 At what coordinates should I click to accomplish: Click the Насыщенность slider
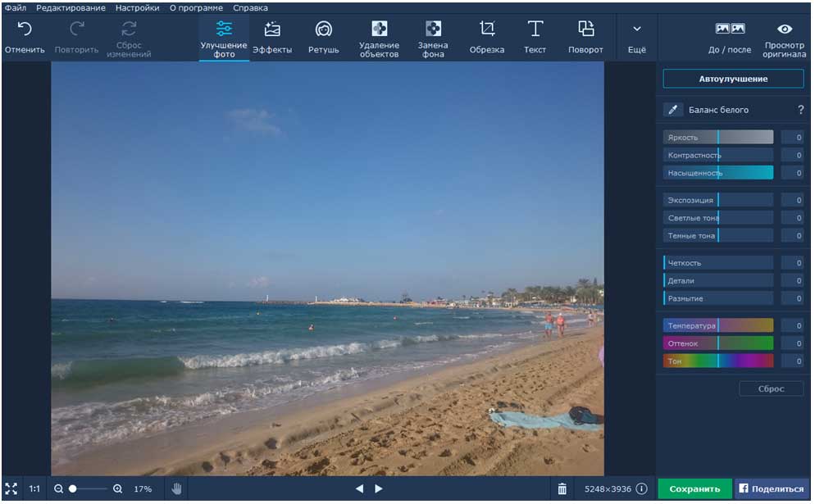pyautogui.click(x=717, y=172)
